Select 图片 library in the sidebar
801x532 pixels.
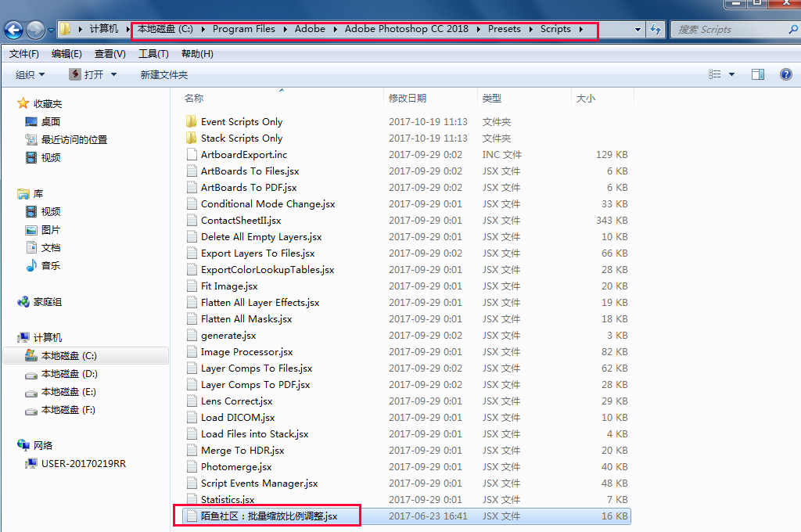pyautogui.click(x=51, y=230)
